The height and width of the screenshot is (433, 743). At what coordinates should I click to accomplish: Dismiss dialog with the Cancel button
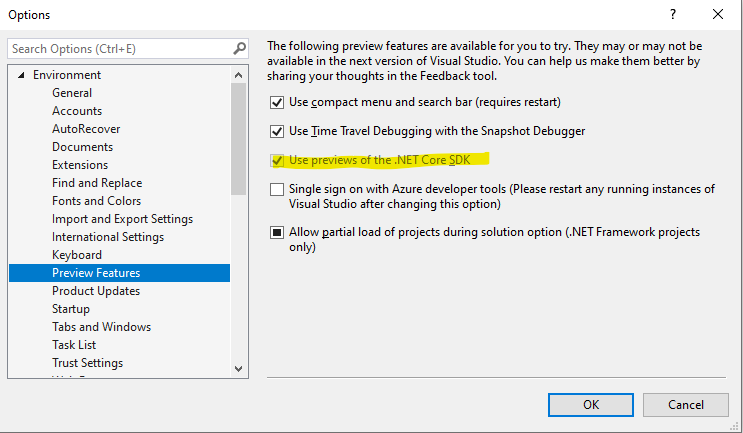point(686,405)
